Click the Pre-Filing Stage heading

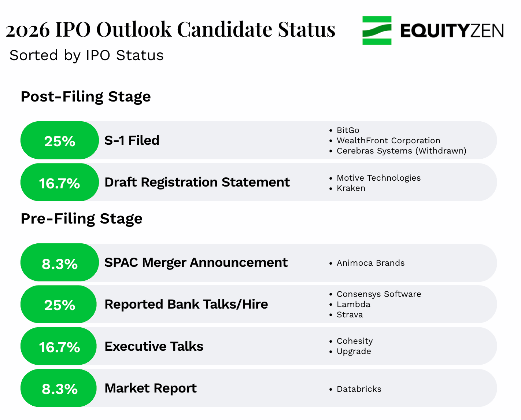coord(81,219)
